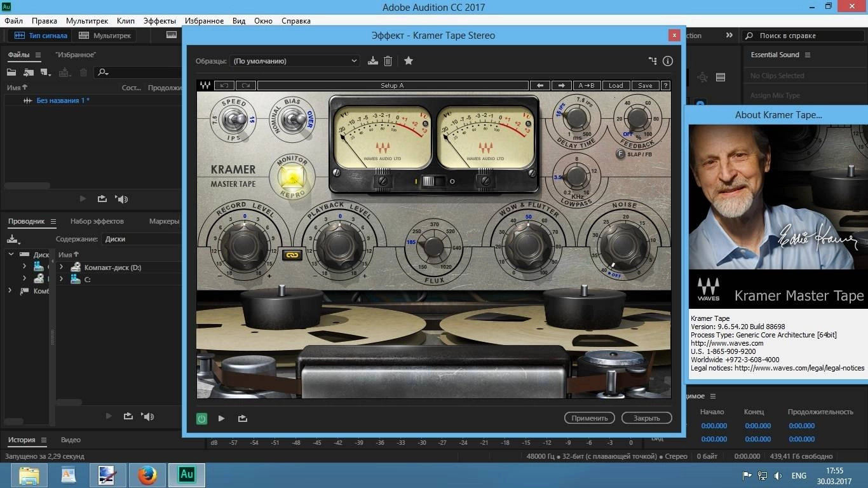The image size is (868, 488).
Task: Open the Эффекты menu
Action: 159,20
